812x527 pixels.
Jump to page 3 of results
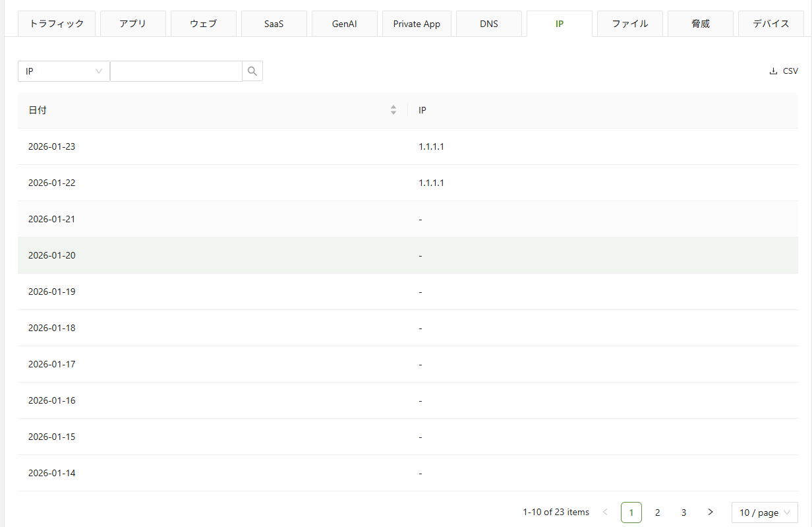[x=683, y=512]
